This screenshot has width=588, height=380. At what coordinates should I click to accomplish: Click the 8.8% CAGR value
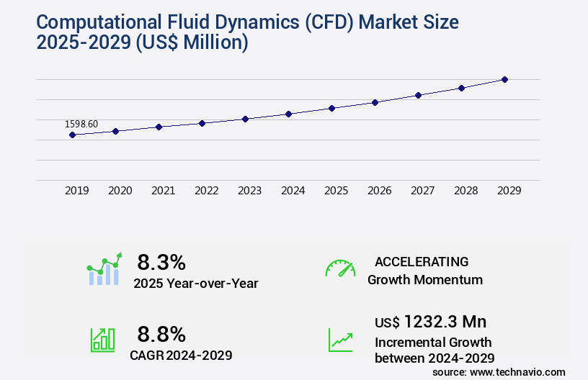point(161,334)
